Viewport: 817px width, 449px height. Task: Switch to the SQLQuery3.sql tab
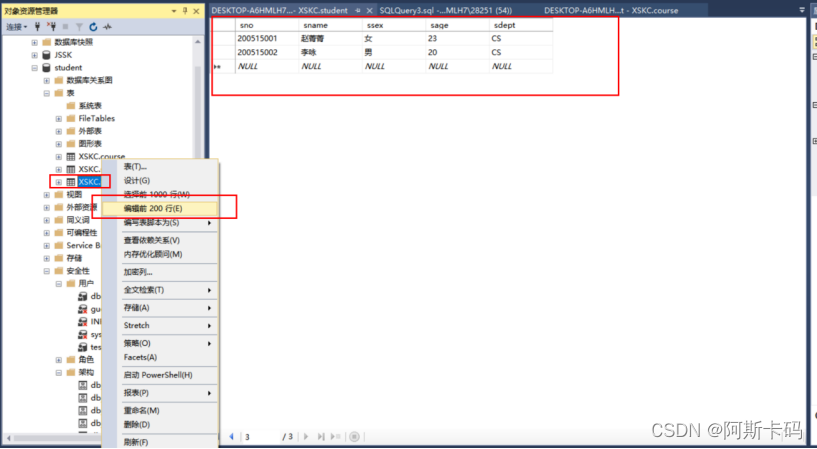(445, 10)
